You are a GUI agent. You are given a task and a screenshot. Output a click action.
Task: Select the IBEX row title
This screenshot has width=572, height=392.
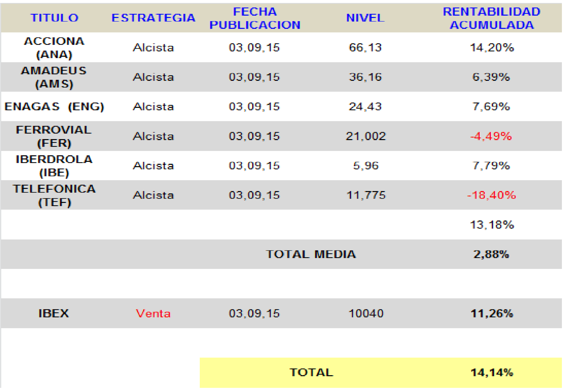54,314
